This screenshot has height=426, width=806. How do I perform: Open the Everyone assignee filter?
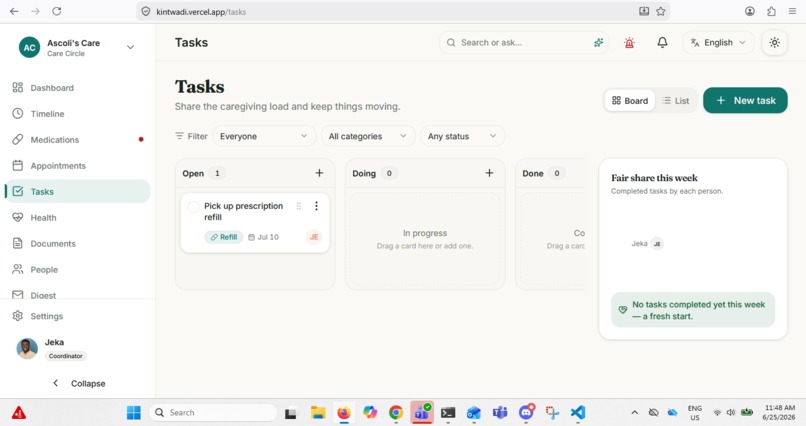point(264,136)
